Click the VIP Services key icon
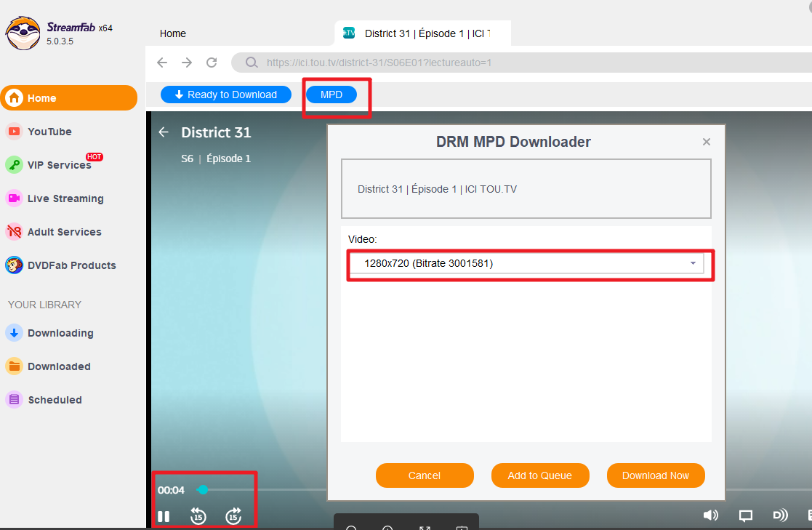Viewport: 812px width, 530px height. tap(14, 165)
